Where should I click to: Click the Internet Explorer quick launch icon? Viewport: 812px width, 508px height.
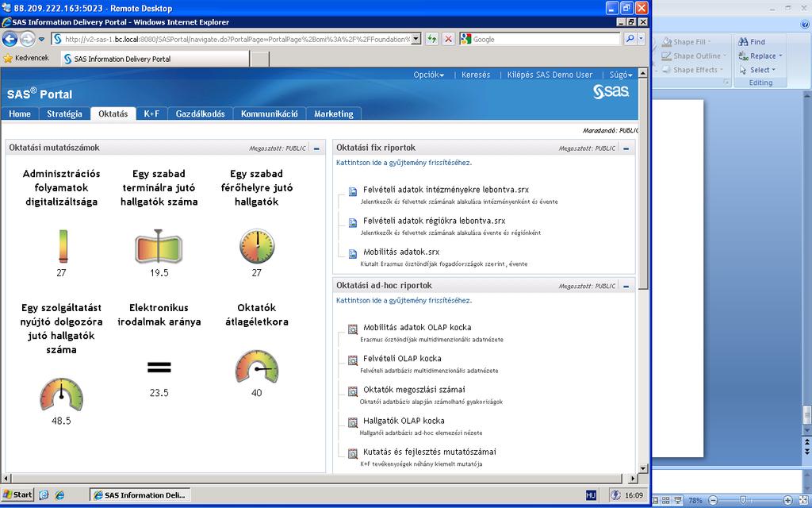pyautogui.click(x=60, y=495)
